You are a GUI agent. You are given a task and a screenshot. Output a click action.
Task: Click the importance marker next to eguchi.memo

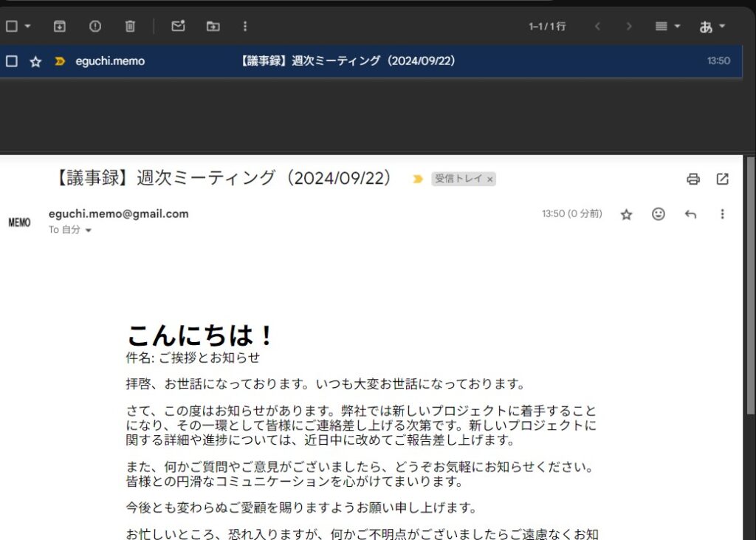[59, 61]
